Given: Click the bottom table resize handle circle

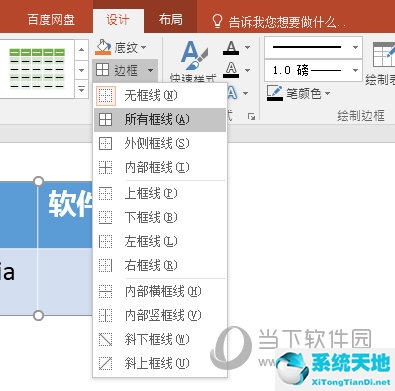Looking at the screenshot, I should tap(39, 315).
